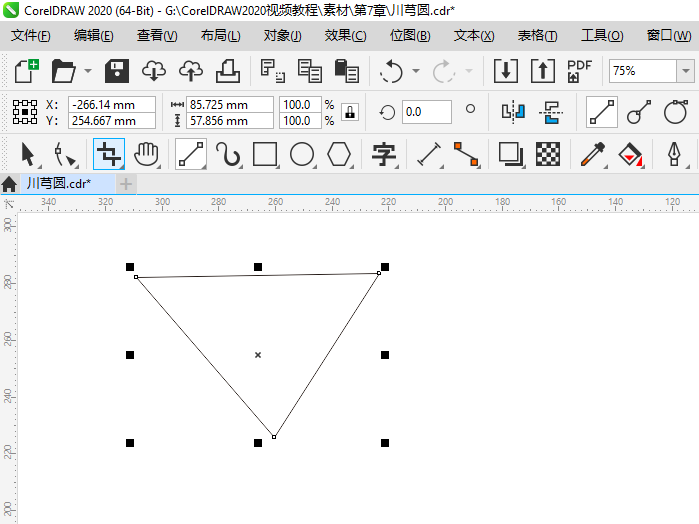Print the document
This screenshot has height=524, width=699.
[x=228, y=70]
